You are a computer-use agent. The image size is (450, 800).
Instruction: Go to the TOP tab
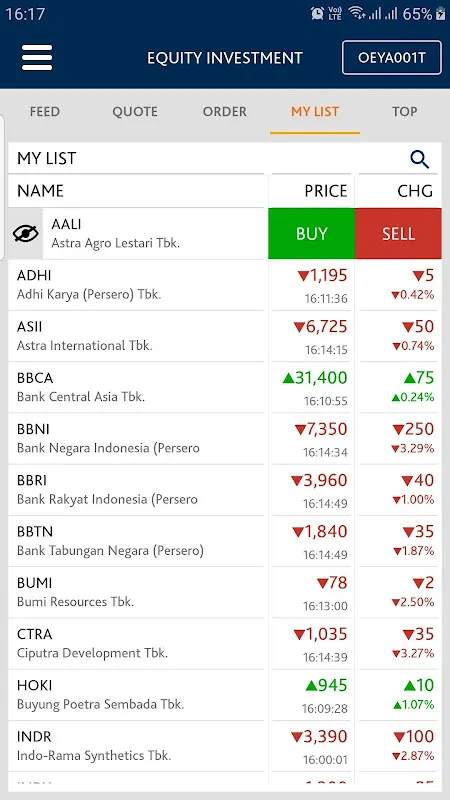(x=405, y=112)
